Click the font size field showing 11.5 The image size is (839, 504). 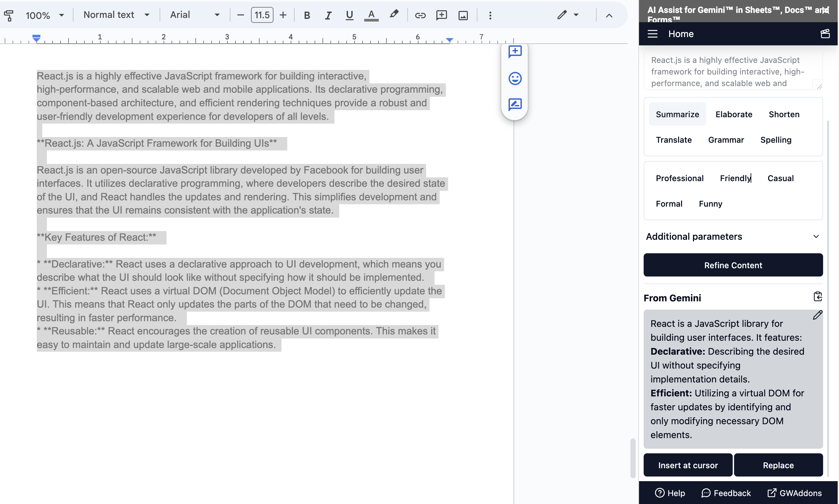coord(262,15)
